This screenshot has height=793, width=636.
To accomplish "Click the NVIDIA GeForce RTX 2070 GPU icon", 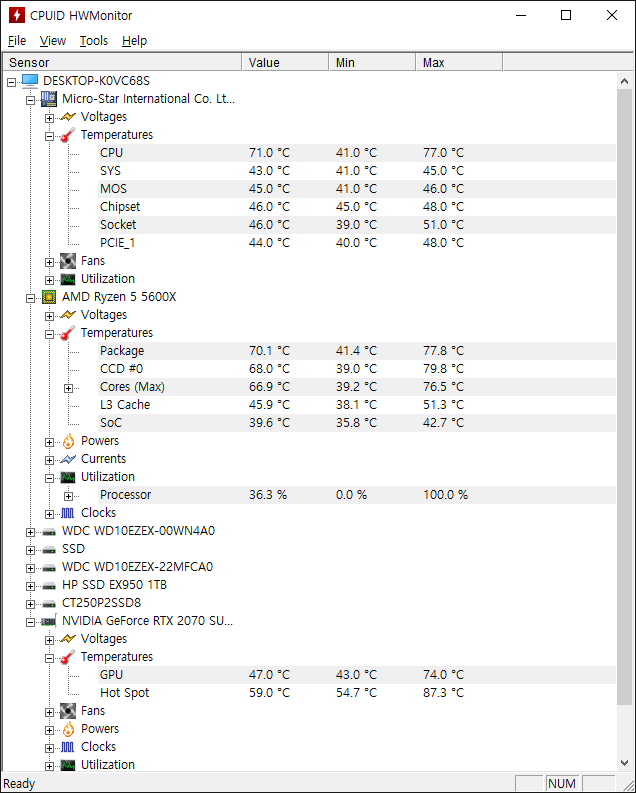I will tap(48, 621).
